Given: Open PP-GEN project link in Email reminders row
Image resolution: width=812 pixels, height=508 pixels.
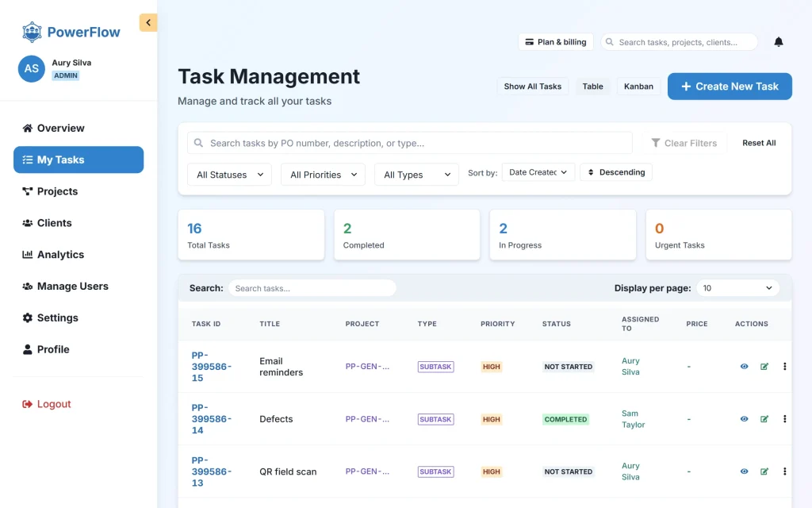Looking at the screenshot, I should [x=367, y=367].
